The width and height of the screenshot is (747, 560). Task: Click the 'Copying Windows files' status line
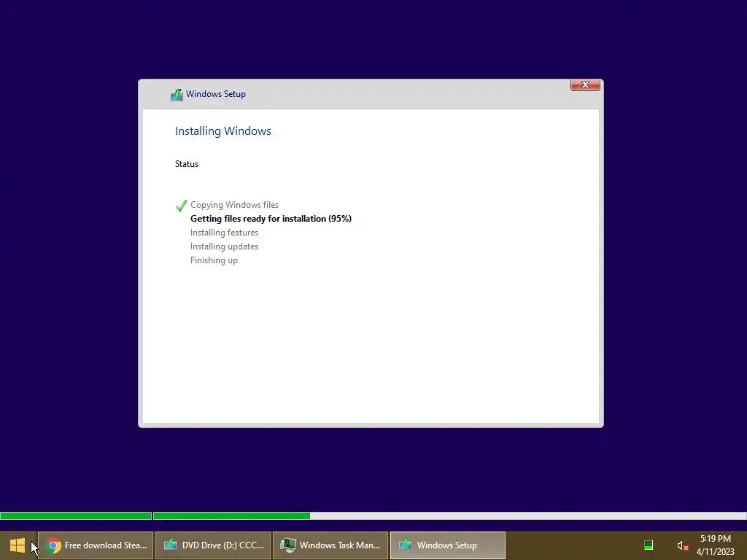point(234,205)
